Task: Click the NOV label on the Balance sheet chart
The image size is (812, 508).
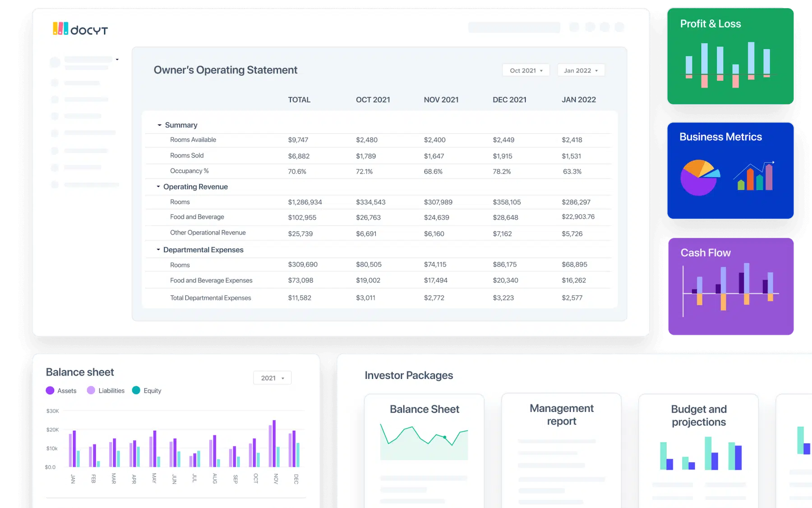Action: tap(276, 479)
